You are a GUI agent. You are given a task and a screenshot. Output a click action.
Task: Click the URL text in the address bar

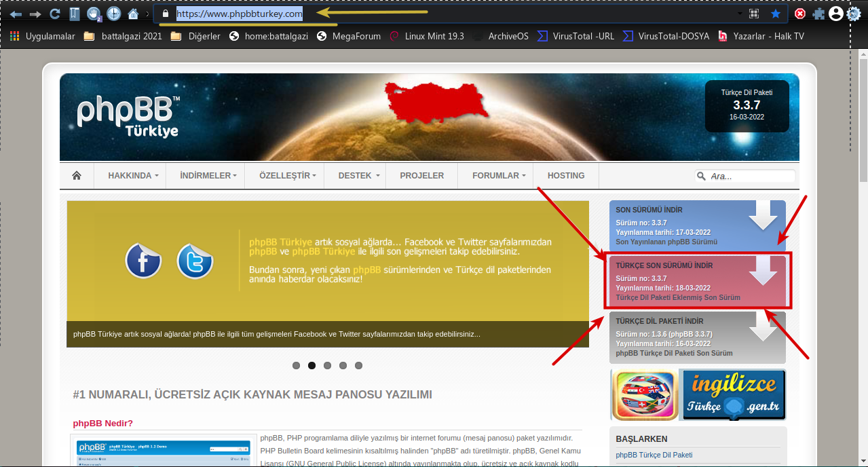(240, 14)
